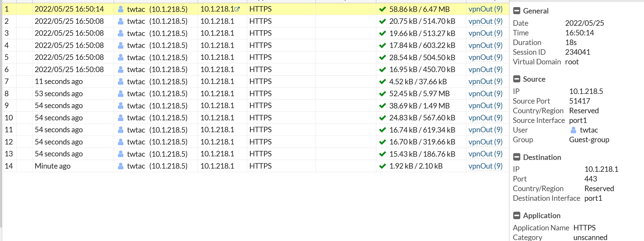Open vpnOut (9) policy link in row 2
Screen dimensions: 644x241
pyautogui.click(x=485, y=21)
